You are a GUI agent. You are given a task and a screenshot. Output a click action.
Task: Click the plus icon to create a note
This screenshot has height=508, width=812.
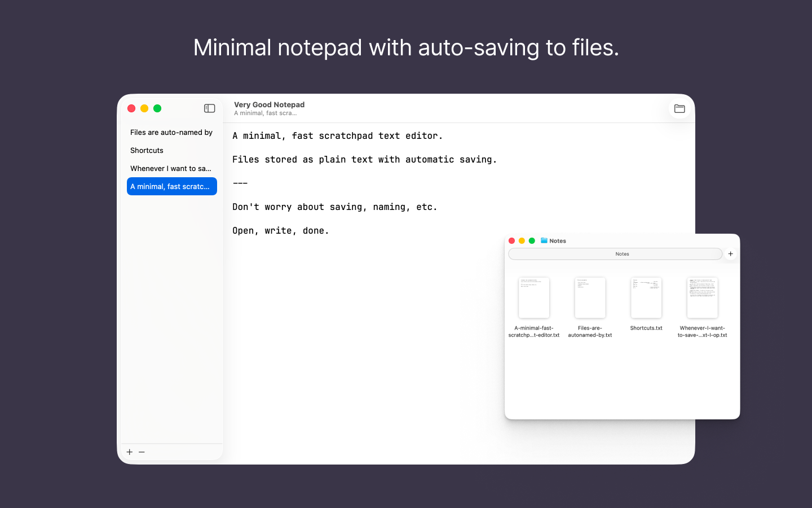[x=129, y=452]
